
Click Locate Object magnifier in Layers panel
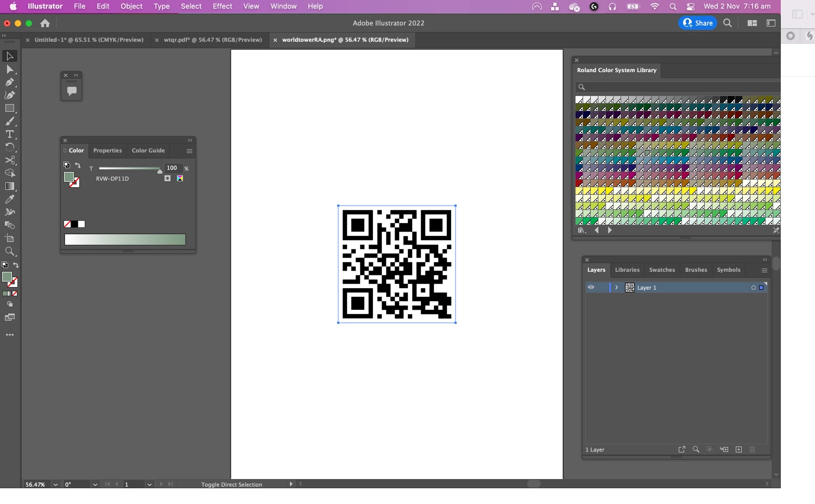click(696, 450)
